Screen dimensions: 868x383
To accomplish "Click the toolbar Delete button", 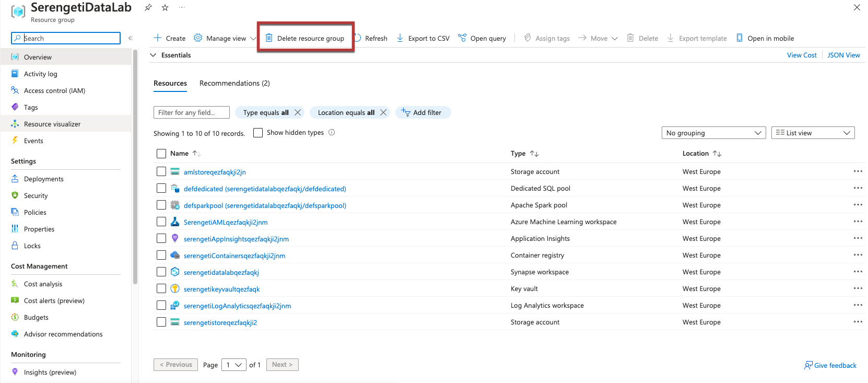I will coord(642,38).
